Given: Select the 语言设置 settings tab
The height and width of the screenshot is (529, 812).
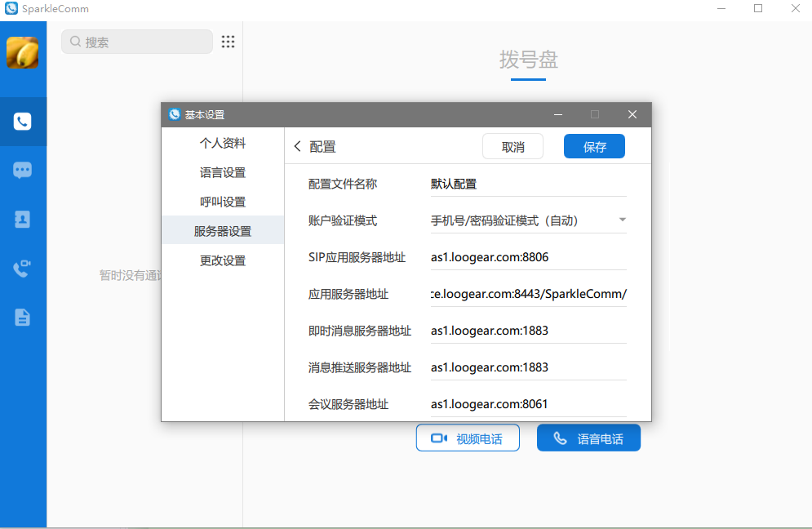Looking at the screenshot, I should (x=223, y=172).
